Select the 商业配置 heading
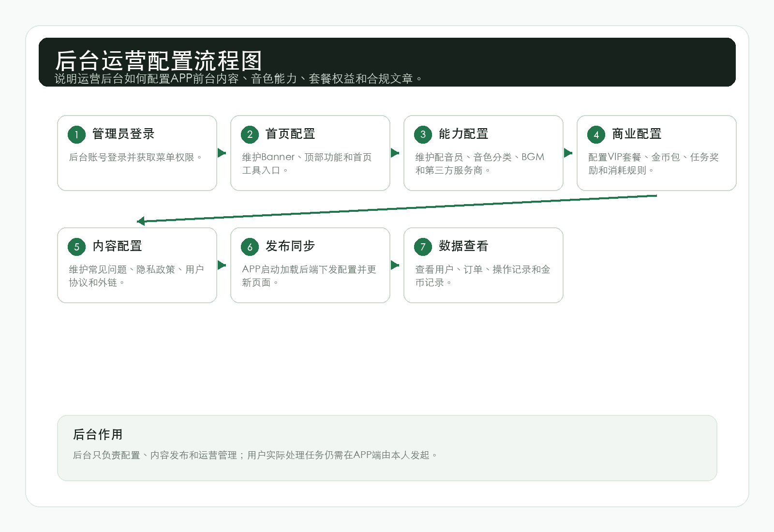 tap(637, 134)
